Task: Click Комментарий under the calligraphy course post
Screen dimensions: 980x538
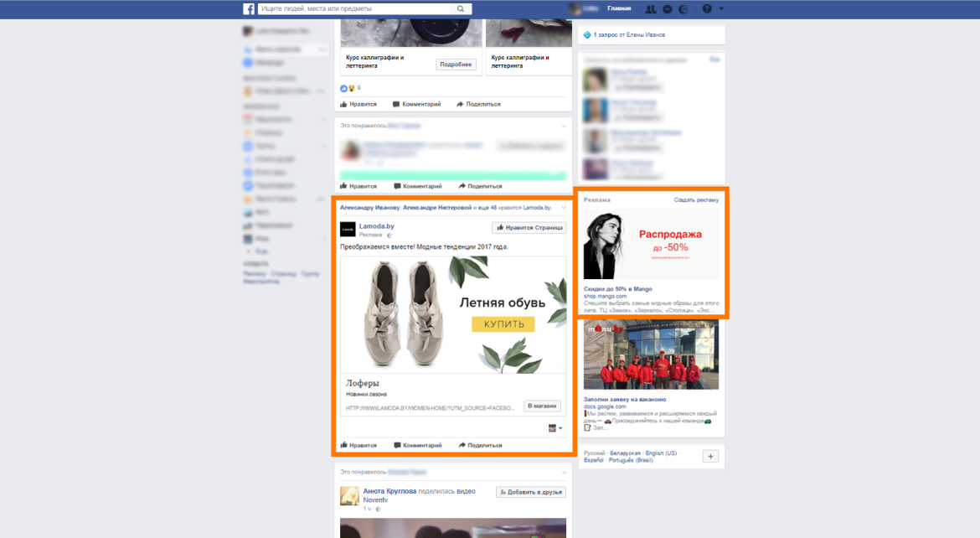Action: click(416, 105)
